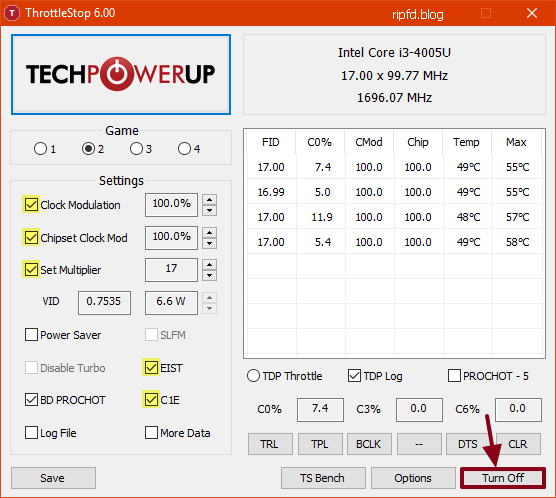The image size is (556, 498).
Task: Click the C0% 7.4 value field
Action: 320,410
